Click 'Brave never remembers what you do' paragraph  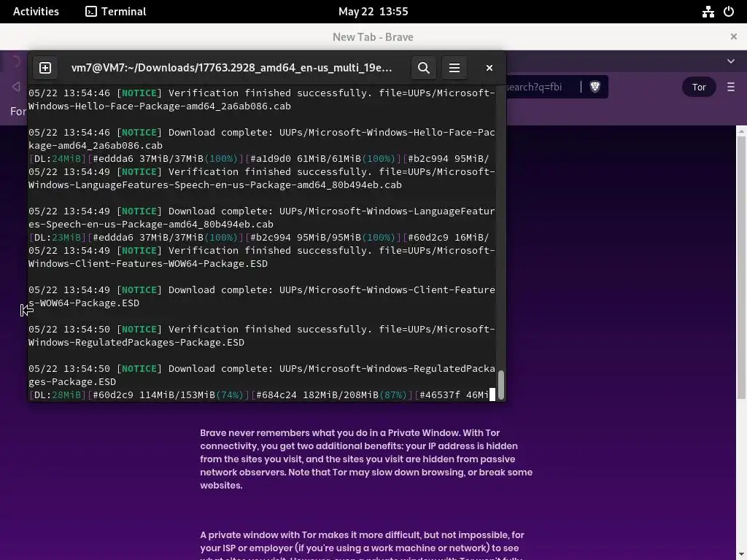366,459
